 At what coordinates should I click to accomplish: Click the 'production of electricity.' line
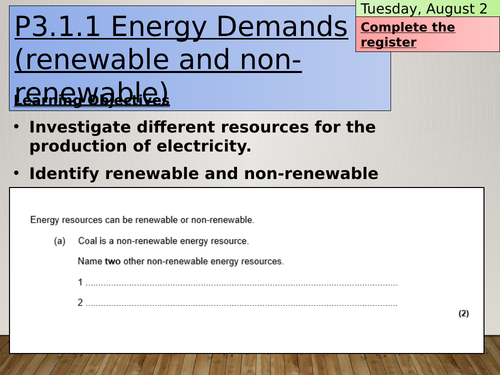click(140, 146)
